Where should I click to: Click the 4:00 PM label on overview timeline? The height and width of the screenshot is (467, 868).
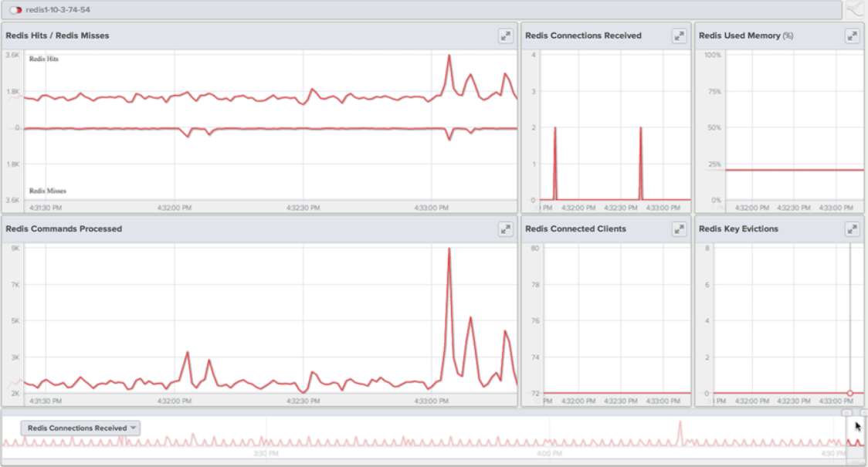[549, 453]
